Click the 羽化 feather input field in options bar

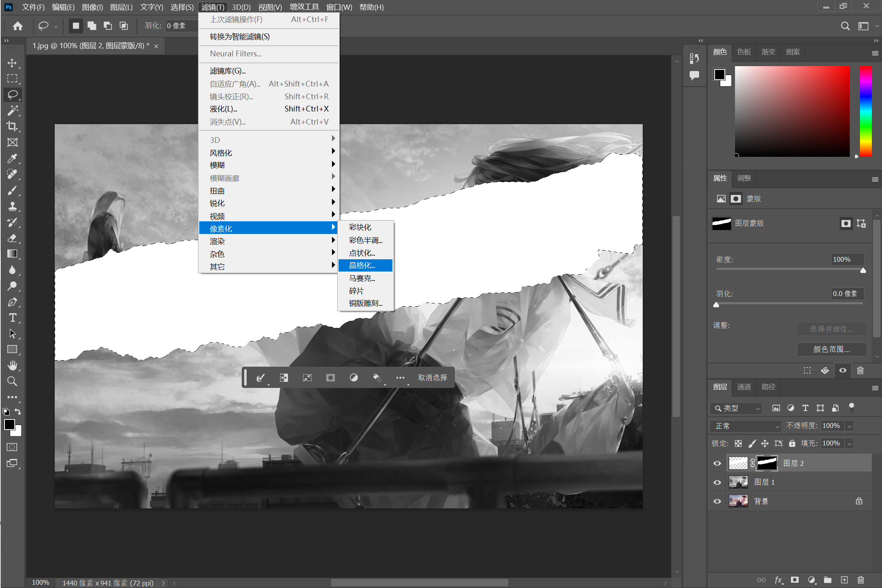[180, 26]
